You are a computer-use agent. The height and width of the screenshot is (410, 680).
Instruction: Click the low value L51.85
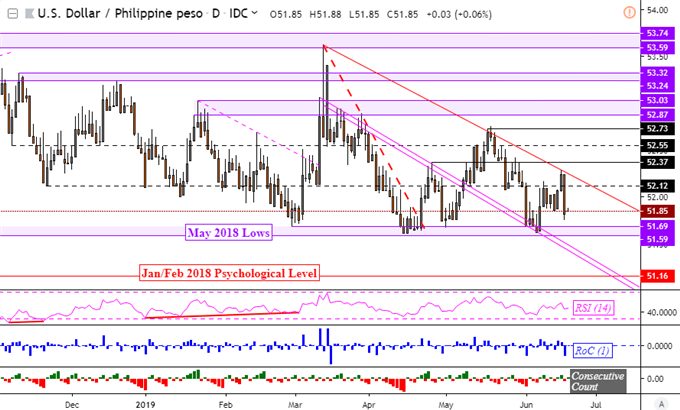point(364,14)
